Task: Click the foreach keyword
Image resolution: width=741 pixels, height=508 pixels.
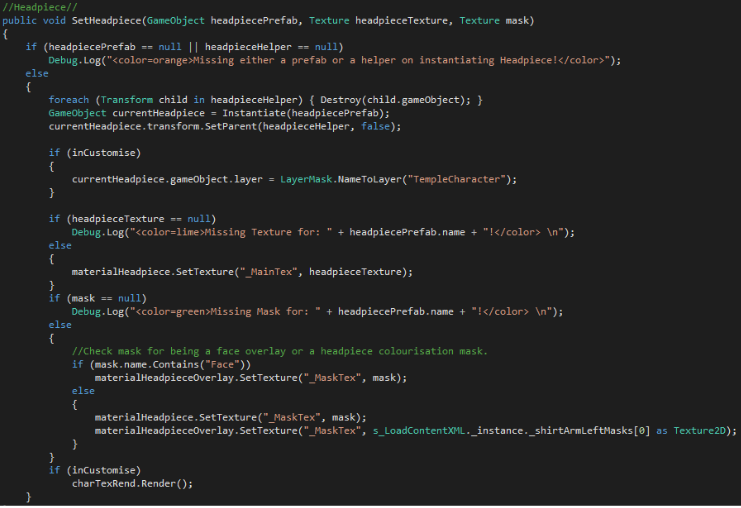Action: click(x=69, y=100)
